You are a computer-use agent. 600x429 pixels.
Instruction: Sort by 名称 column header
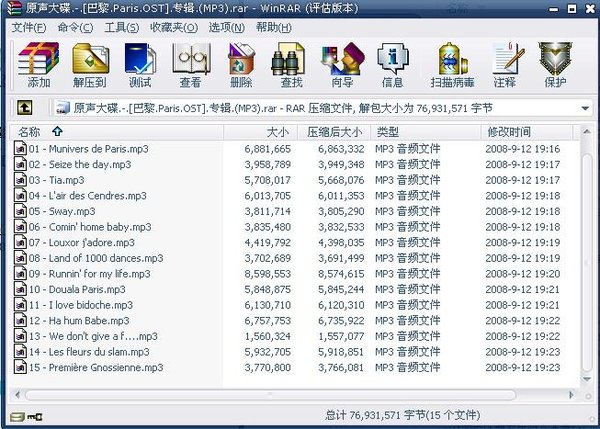[x=116, y=132]
